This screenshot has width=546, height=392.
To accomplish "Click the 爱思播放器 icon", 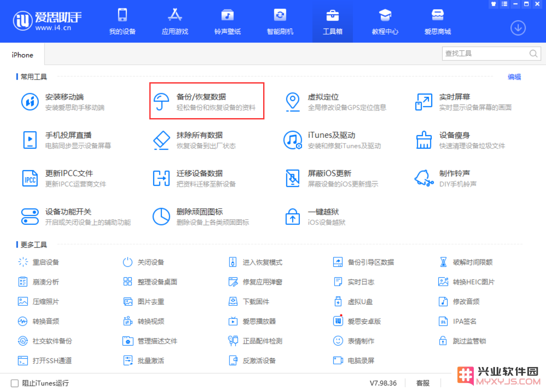I will tap(233, 321).
